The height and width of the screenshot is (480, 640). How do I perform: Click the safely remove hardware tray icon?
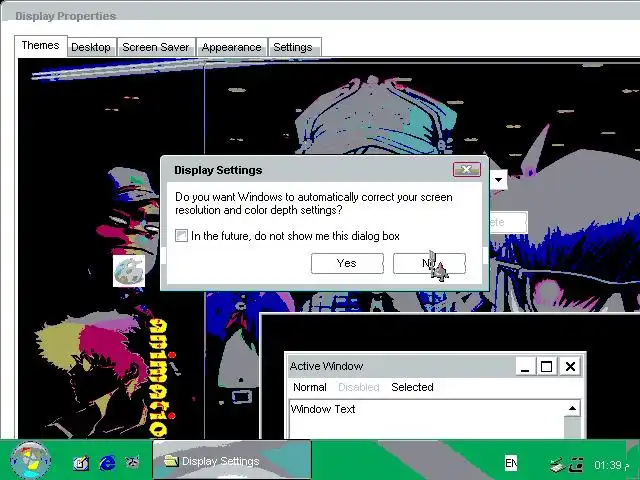coord(556,464)
